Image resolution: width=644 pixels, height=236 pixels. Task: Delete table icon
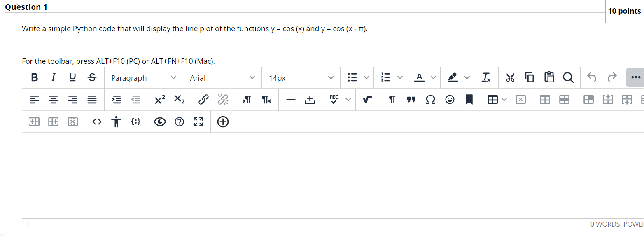click(520, 100)
